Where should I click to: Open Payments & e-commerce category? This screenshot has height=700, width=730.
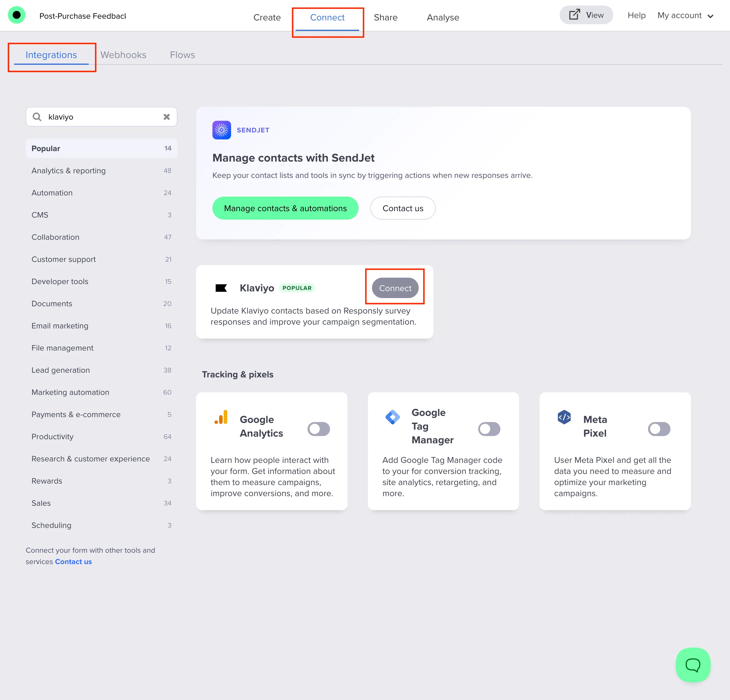(x=101, y=414)
